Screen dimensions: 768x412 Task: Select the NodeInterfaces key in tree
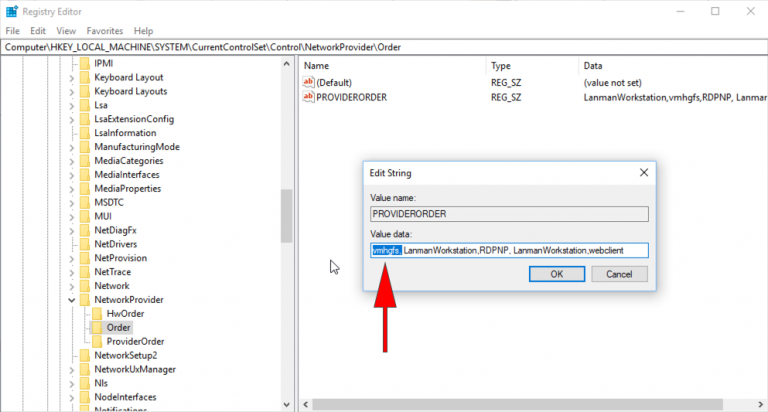(125, 397)
